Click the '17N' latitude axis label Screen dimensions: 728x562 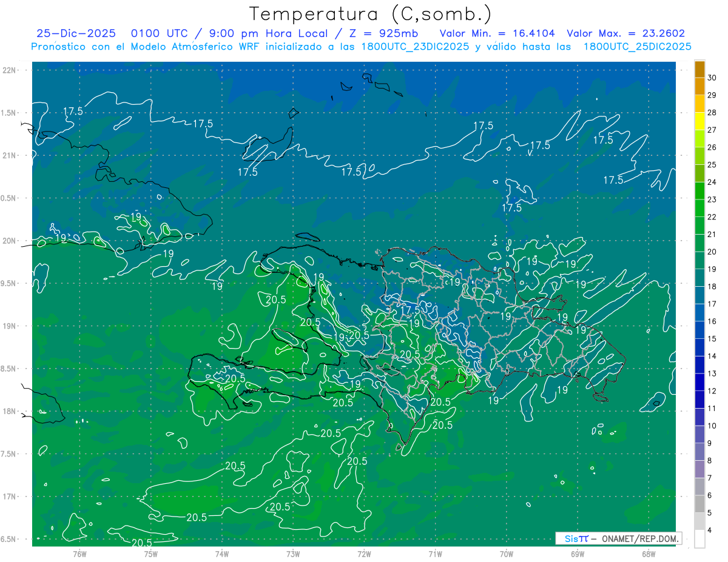pyautogui.click(x=10, y=497)
